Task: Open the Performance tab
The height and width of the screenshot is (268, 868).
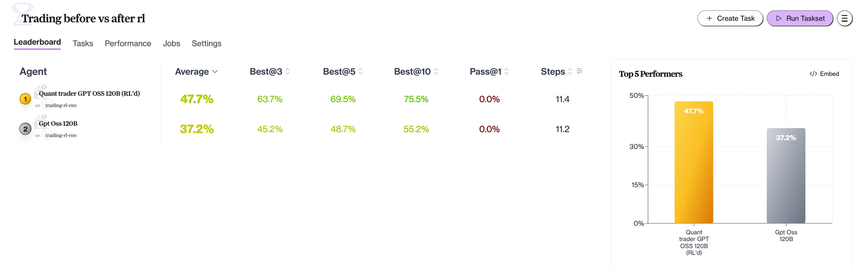Action: click(x=128, y=43)
